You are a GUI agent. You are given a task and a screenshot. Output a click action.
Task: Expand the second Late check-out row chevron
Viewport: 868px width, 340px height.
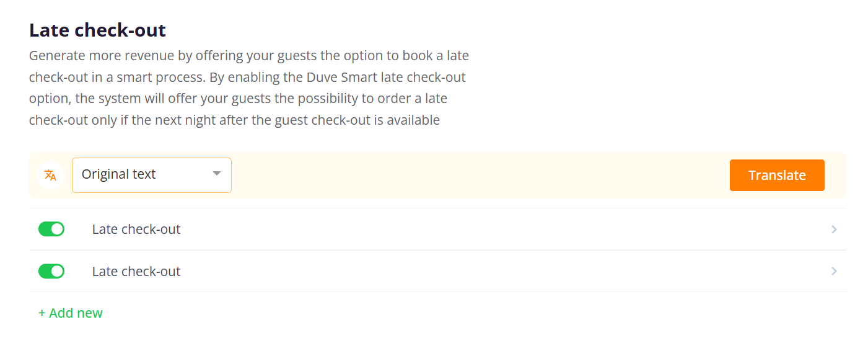click(834, 272)
